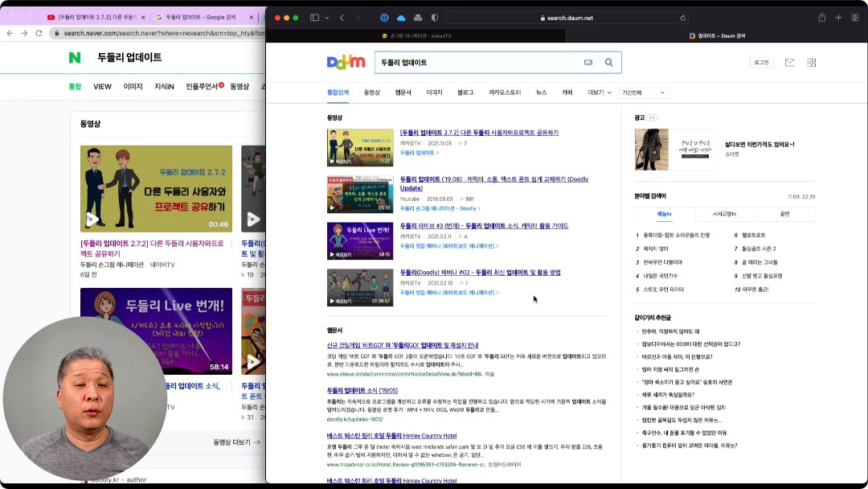Select the 지식iN tab on Naver
868x489 pixels.
pos(164,86)
